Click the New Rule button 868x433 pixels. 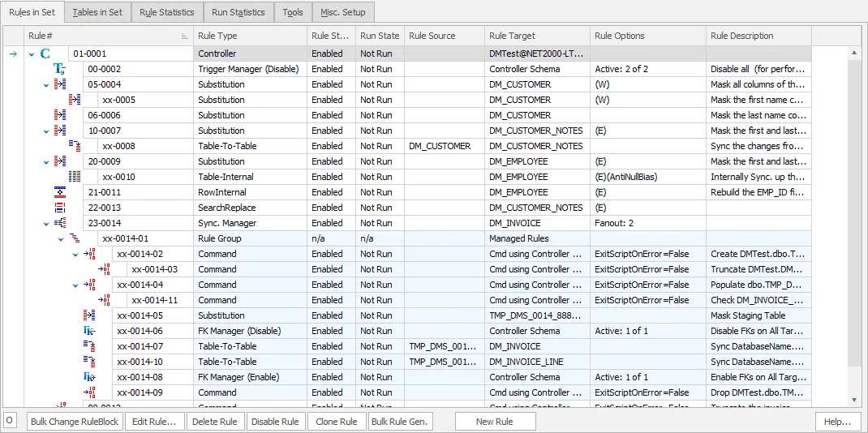coord(494,422)
